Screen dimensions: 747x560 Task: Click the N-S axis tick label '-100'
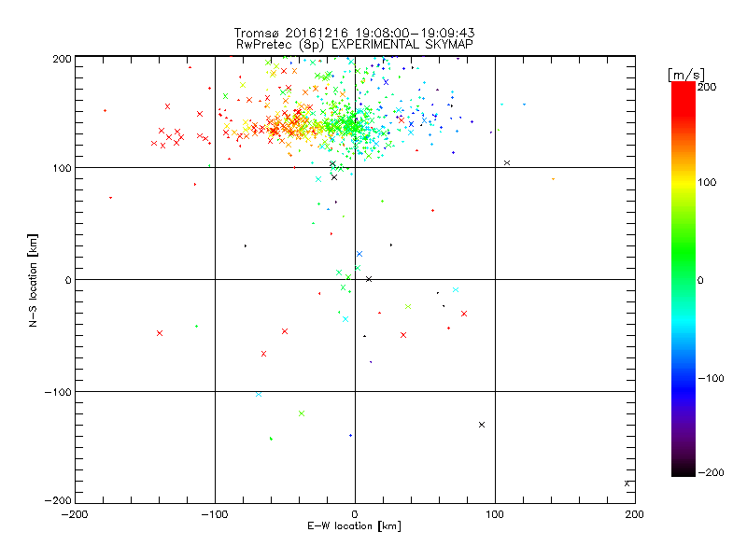(58, 392)
